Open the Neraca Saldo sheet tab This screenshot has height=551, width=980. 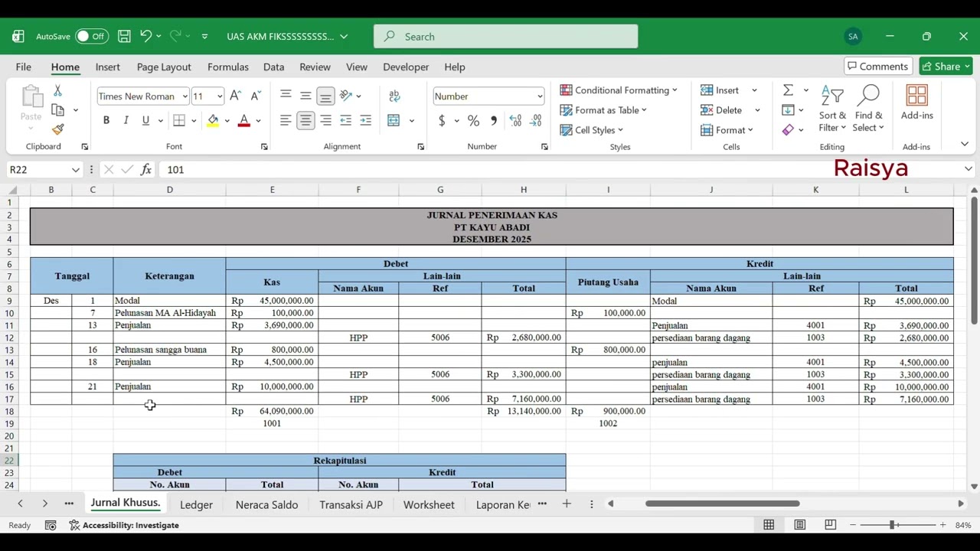(x=266, y=504)
